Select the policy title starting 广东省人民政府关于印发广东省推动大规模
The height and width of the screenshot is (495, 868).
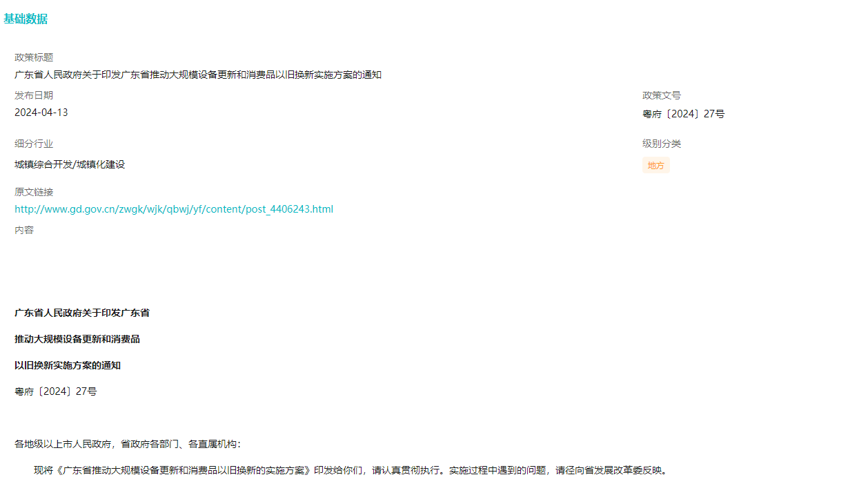click(x=198, y=75)
